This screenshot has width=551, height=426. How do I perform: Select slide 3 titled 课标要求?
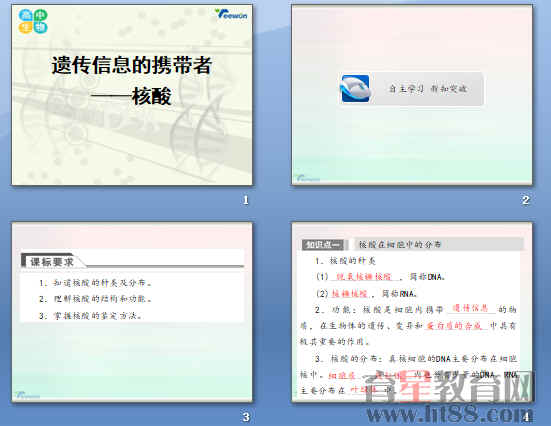click(x=132, y=312)
